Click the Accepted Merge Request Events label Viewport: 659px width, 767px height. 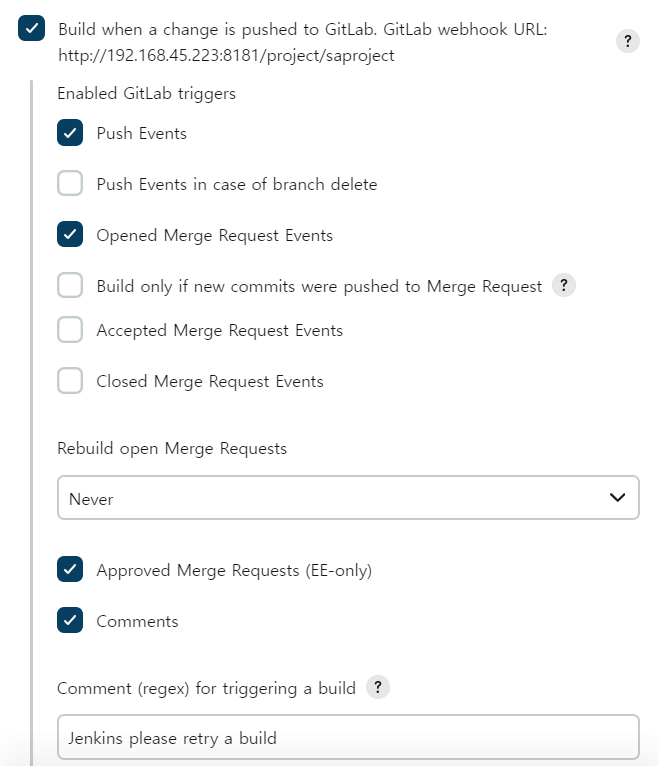[x=219, y=330]
